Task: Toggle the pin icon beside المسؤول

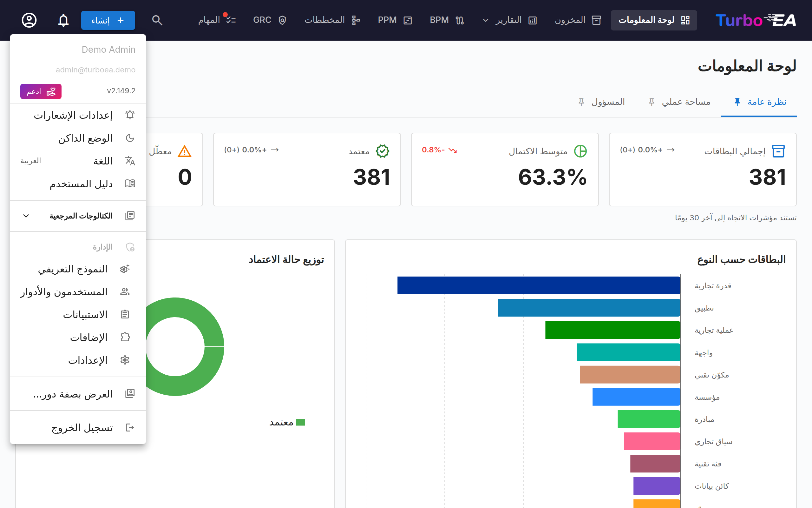Action: pos(581,102)
